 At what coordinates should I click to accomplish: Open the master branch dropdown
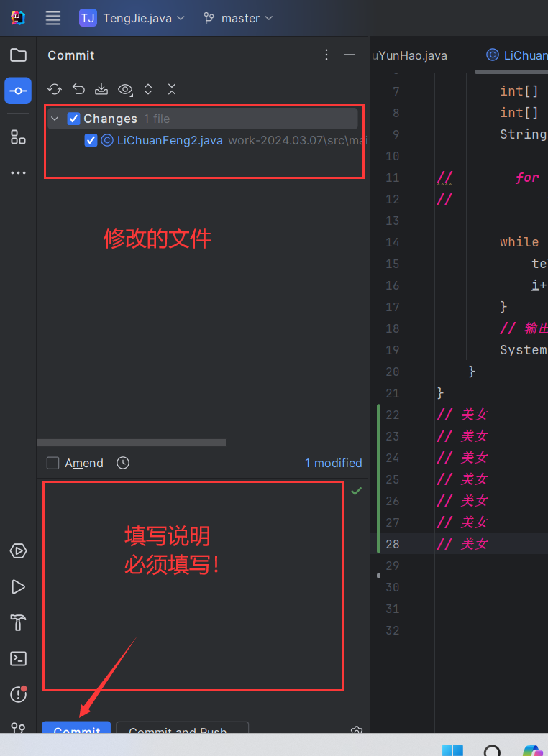pos(238,18)
